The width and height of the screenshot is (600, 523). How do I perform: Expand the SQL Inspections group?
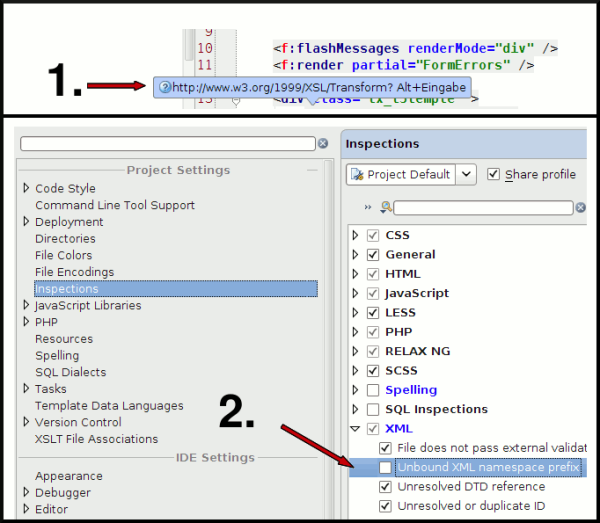[x=355, y=409]
